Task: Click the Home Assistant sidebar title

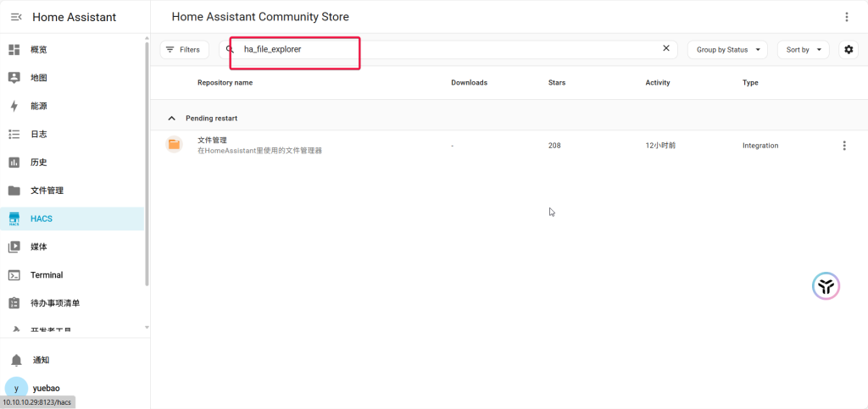Action: (75, 17)
